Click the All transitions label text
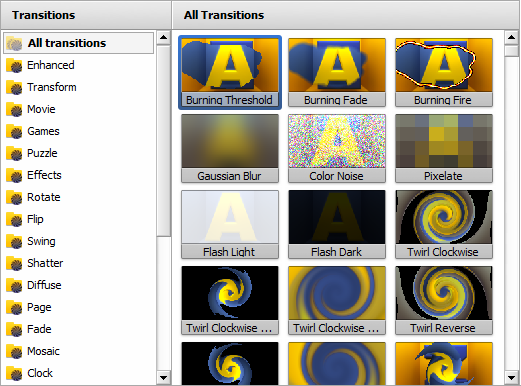This screenshot has width=521, height=386. point(67,43)
